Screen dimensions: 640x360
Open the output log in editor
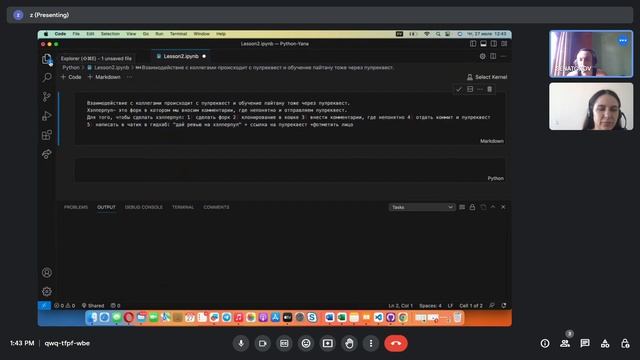pos(483,207)
